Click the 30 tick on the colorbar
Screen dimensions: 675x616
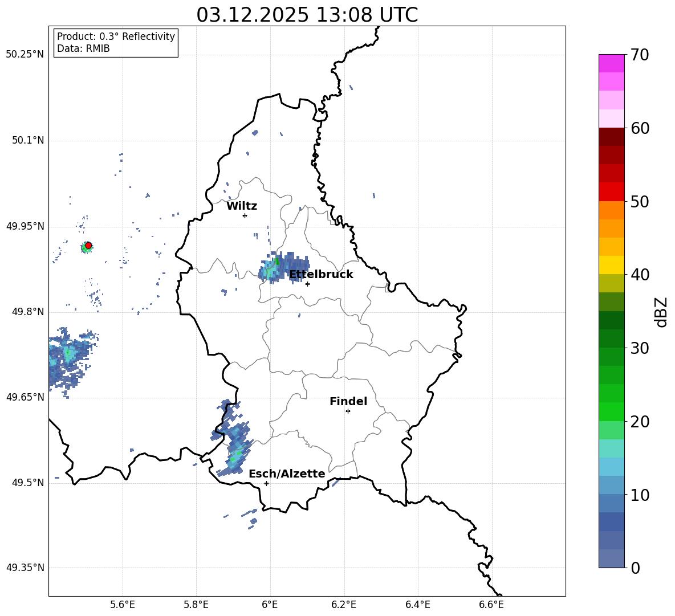639,348
